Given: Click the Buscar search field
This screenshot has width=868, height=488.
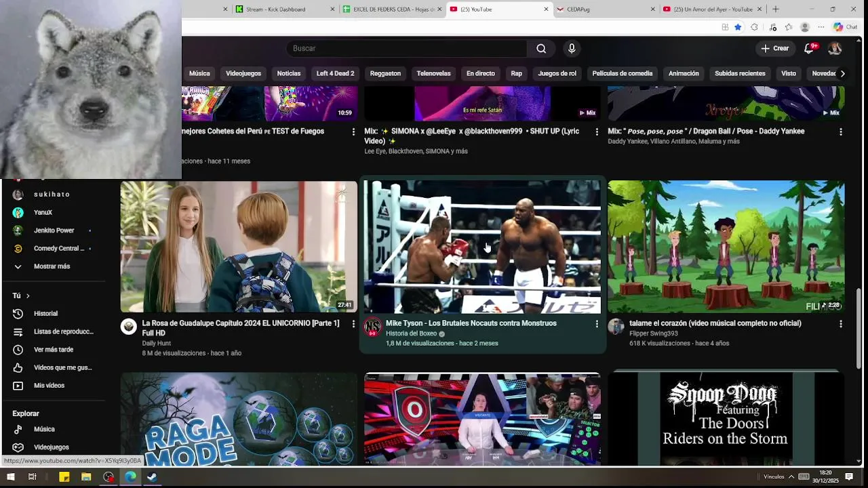Looking at the screenshot, I should click(407, 48).
